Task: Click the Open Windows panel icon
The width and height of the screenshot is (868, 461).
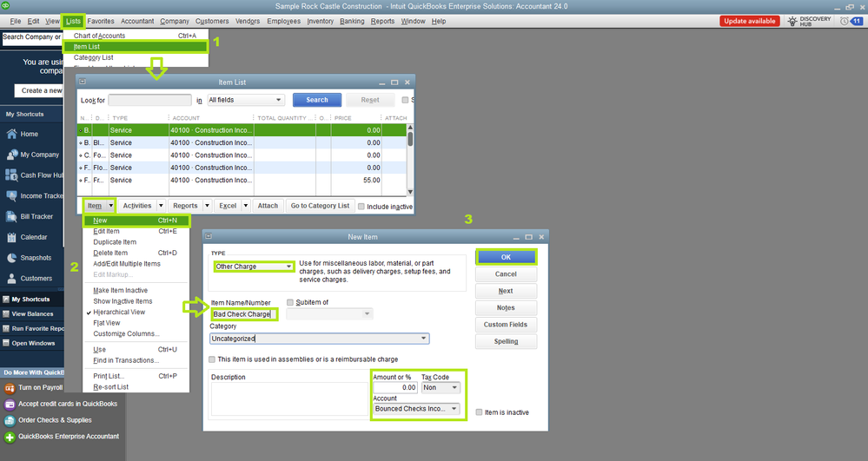Action: tap(6, 343)
